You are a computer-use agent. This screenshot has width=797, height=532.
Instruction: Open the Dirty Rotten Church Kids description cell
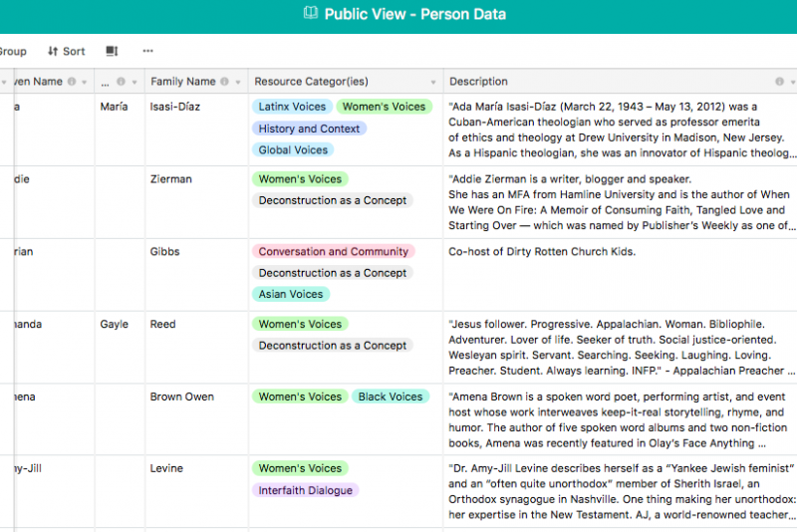coord(620,275)
